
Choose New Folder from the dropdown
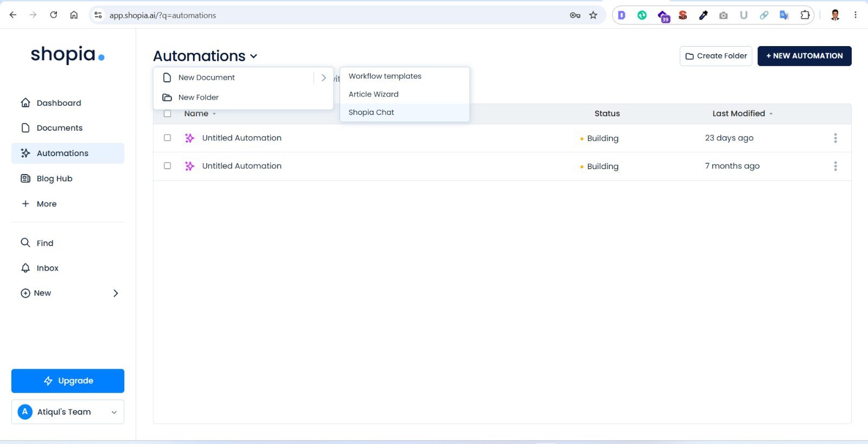pos(243,98)
